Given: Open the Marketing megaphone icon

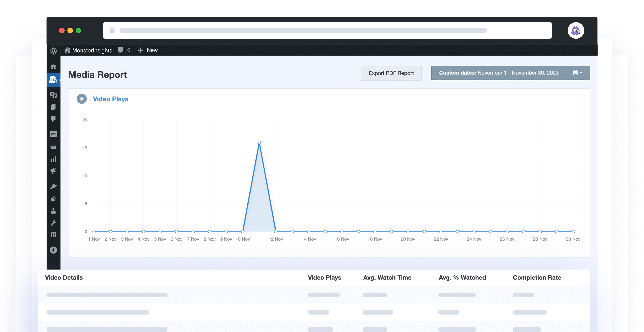Looking at the screenshot, I should click(53, 171).
